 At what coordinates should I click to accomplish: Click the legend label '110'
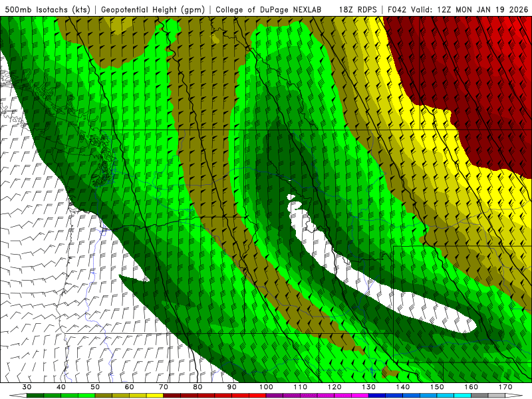301,387
